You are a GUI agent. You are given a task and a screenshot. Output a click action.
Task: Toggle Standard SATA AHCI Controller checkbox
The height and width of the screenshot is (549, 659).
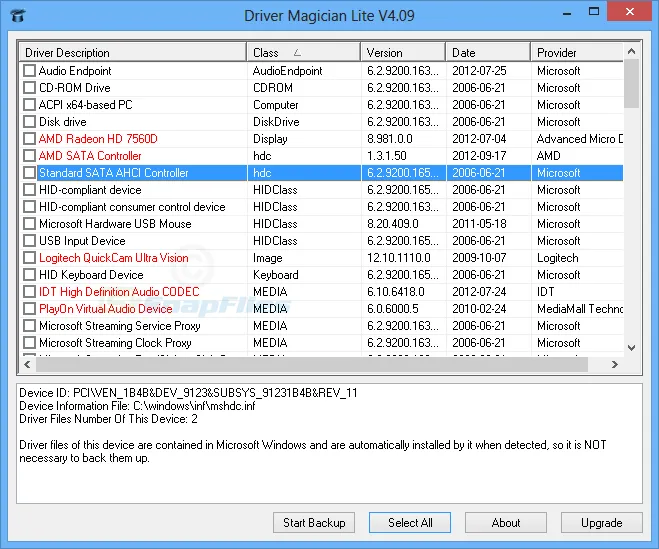click(29, 173)
